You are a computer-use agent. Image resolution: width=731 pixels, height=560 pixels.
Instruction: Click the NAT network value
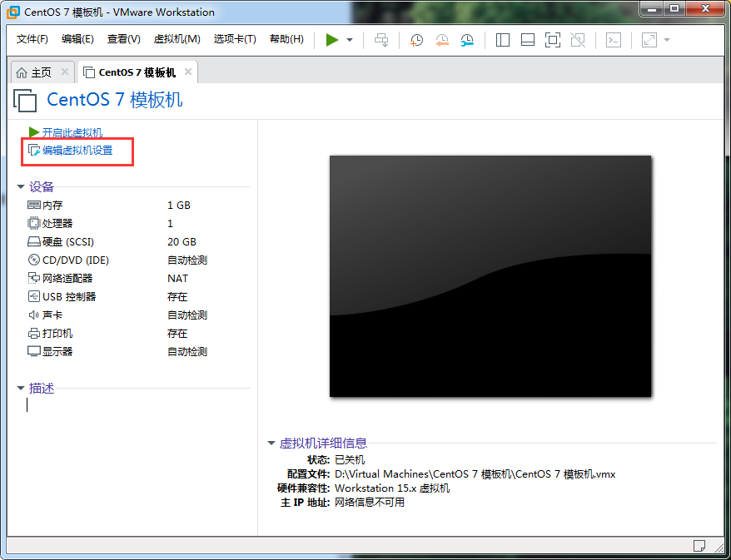tap(177, 279)
